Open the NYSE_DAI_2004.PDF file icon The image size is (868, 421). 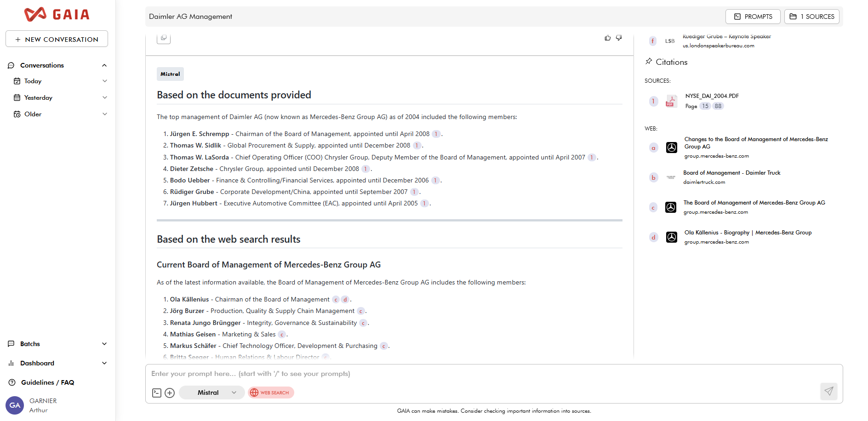click(x=671, y=101)
